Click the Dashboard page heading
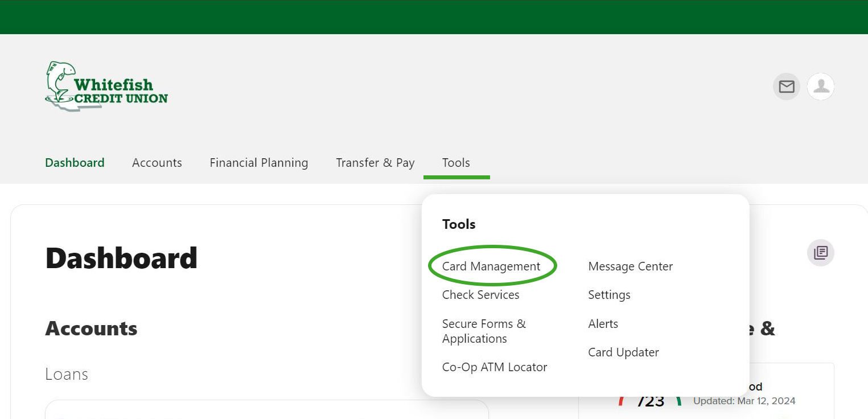 [121, 258]
